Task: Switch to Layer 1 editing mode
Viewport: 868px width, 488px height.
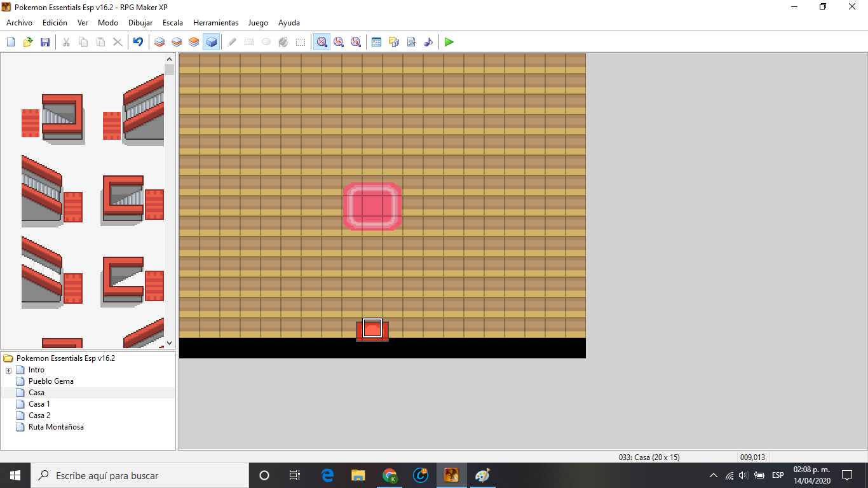Action: (159, 42)
